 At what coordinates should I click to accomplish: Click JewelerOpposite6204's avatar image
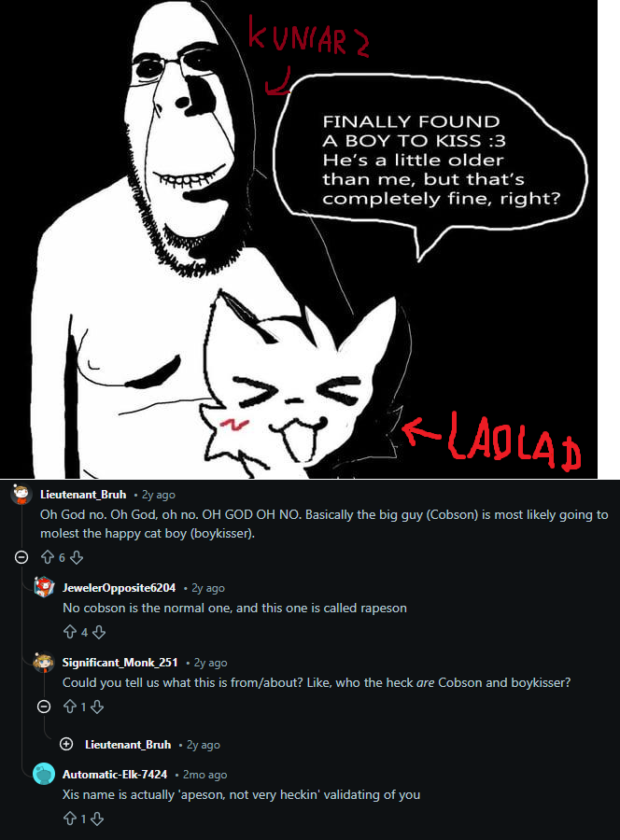coord(44,587)
